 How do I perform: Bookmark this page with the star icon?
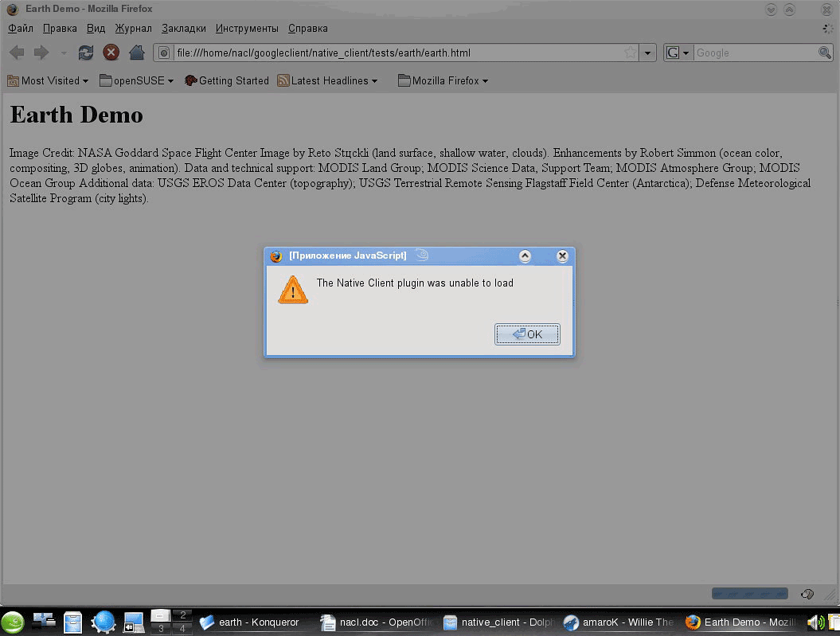pyautogui.click(x=631, y=53)
